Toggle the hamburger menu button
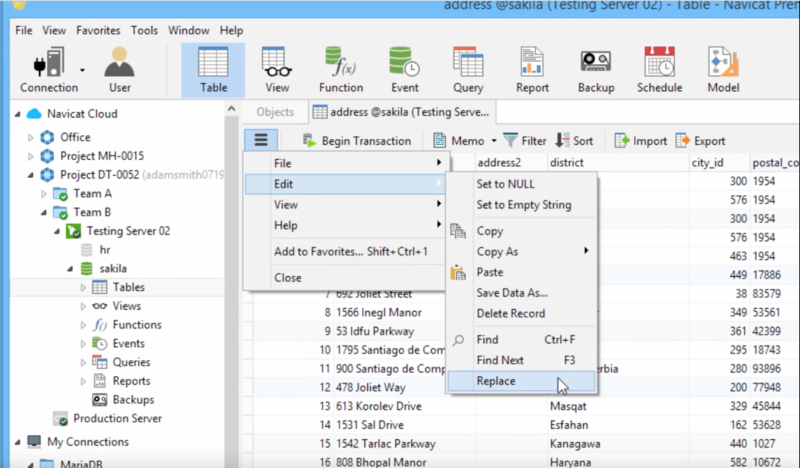The image size is (800, 468). pos(261,140)
